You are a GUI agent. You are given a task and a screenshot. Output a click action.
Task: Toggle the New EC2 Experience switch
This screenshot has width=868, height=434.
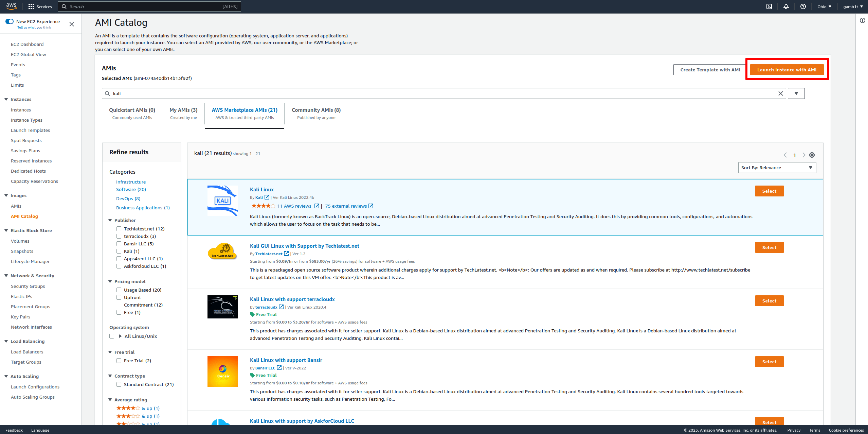click(x=10, y=21)
